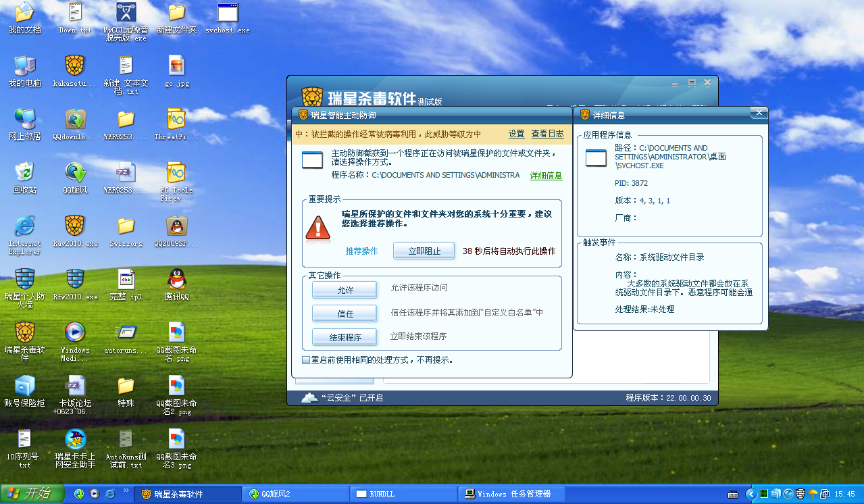
Task: Select 回收站 recycle bin icon
Action: 24,178
